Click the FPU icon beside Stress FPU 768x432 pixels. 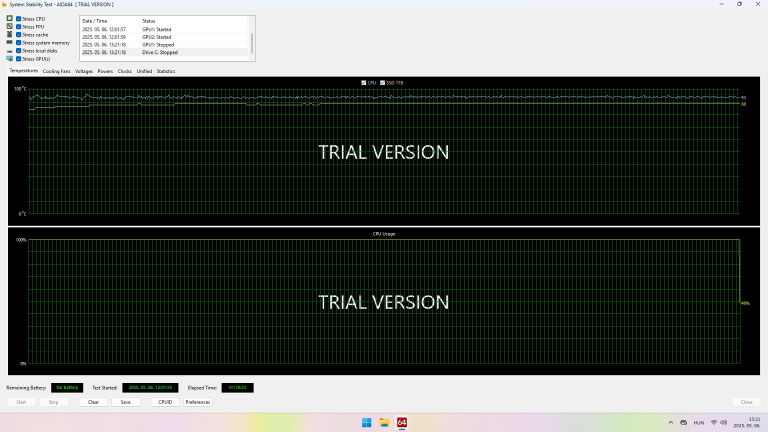pyautogui.click(x=9, y=26)
